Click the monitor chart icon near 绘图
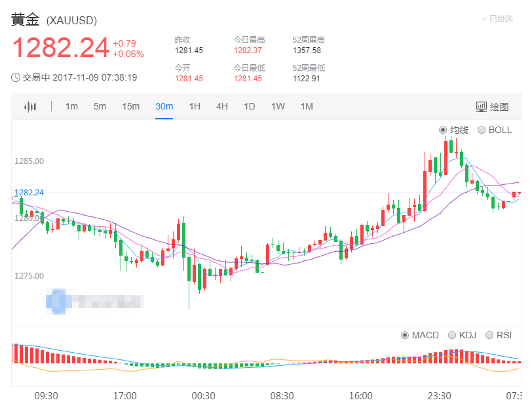 tap(480, 106)
